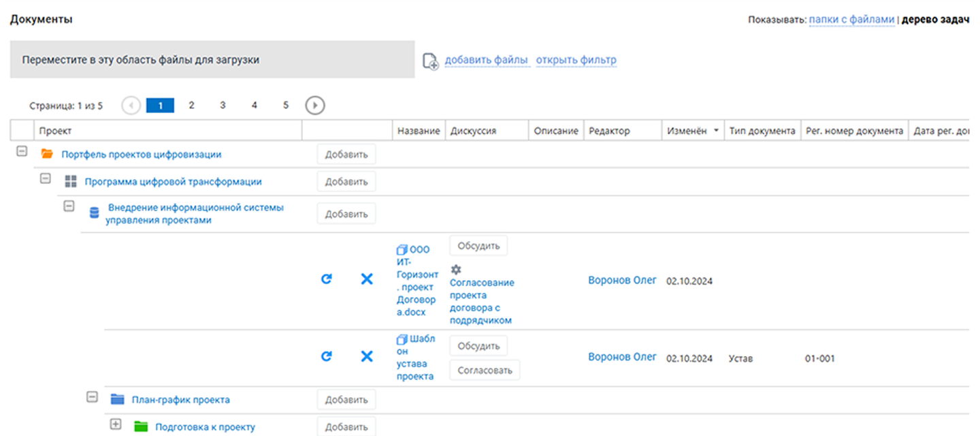Click the add files document icon
Image resolution: width=980 pixels, height=436 pixels.
[430, 61]
